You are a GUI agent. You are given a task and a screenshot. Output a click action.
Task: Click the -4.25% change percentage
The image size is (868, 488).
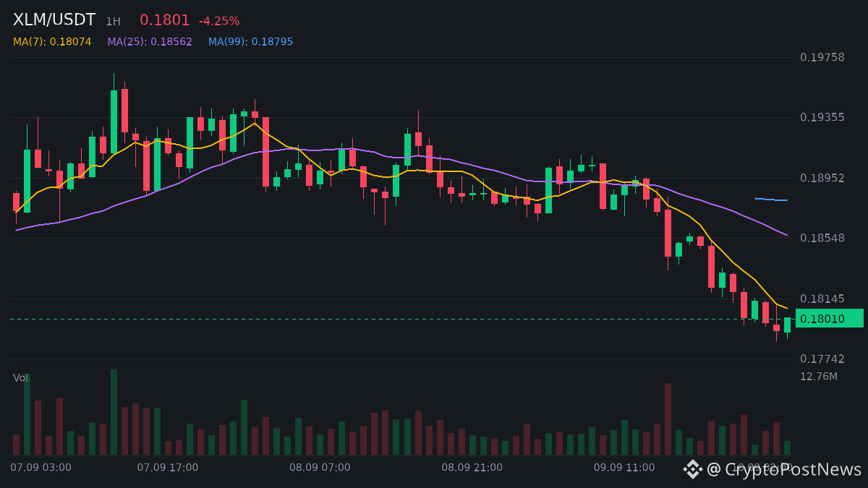[x=219, y=21]
